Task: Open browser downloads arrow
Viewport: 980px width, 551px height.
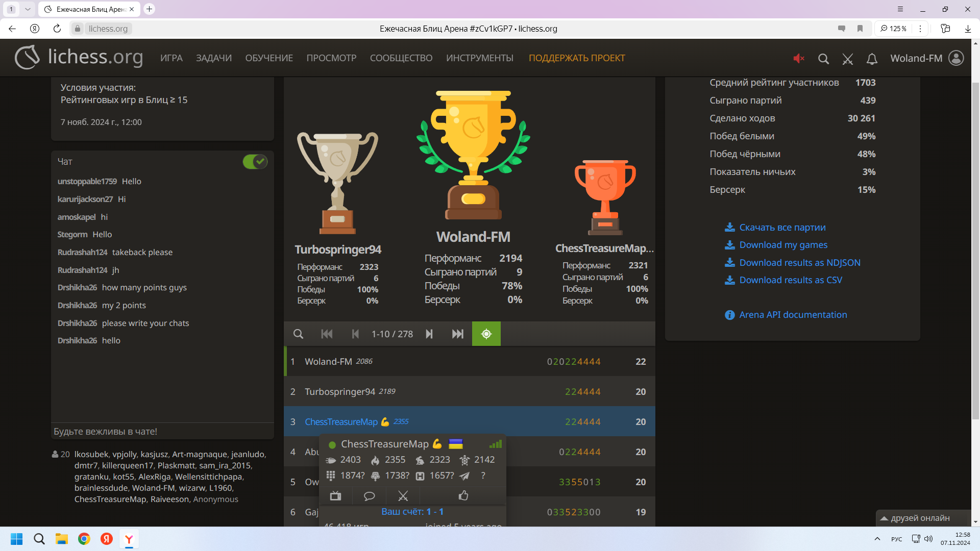Action: 968,29
